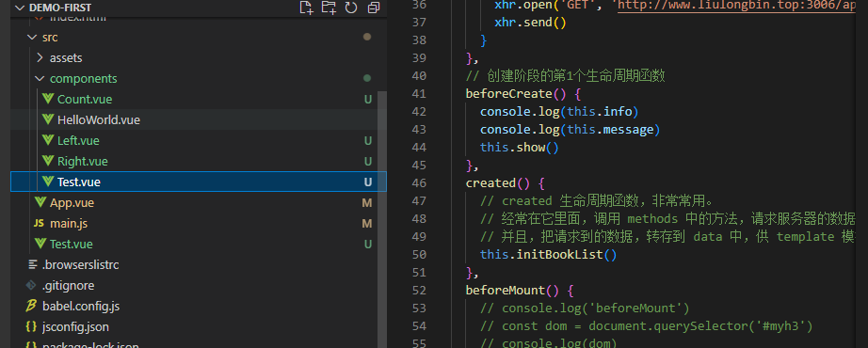The height and width of the screenshot is (348, 868).
Task: Click xhr.send() on line 37
Action: click(530, 23)
